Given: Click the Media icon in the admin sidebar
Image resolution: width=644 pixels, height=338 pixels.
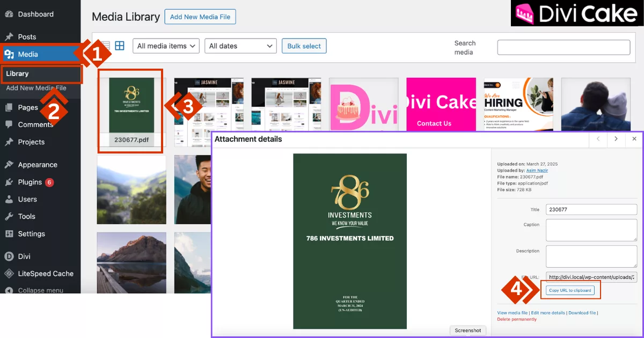Looking at the screenshot, I should pos(9,54).
